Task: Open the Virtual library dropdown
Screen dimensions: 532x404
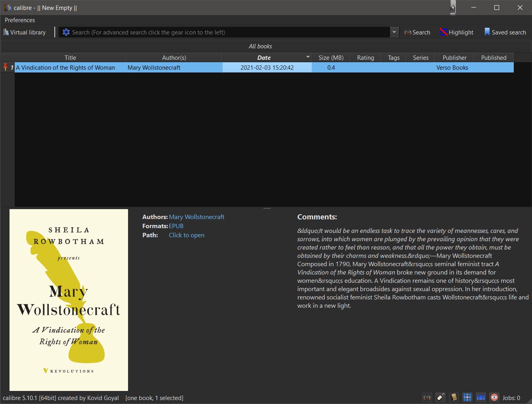Action: tap(25, 32)
